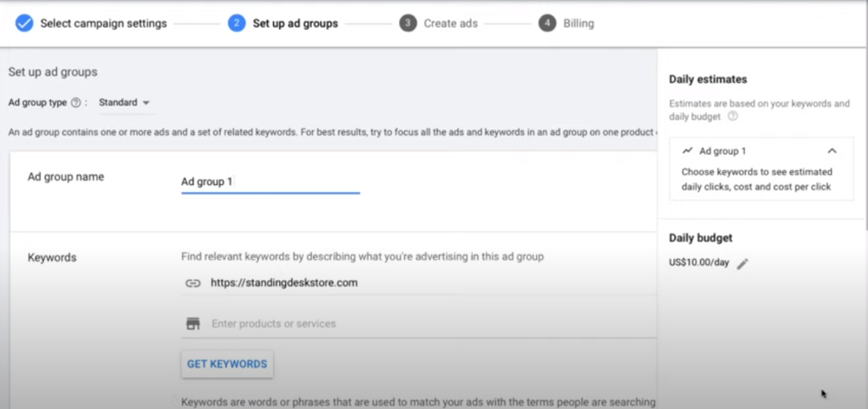
Task: Click the step 4 Billing number circle
Action: (x=546, y=23)
